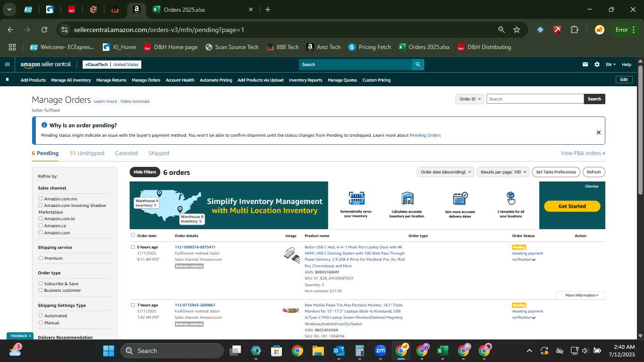The image size is (644, 362).
Task: Open the View FBA orders link
Action: (x=583, y=153)
